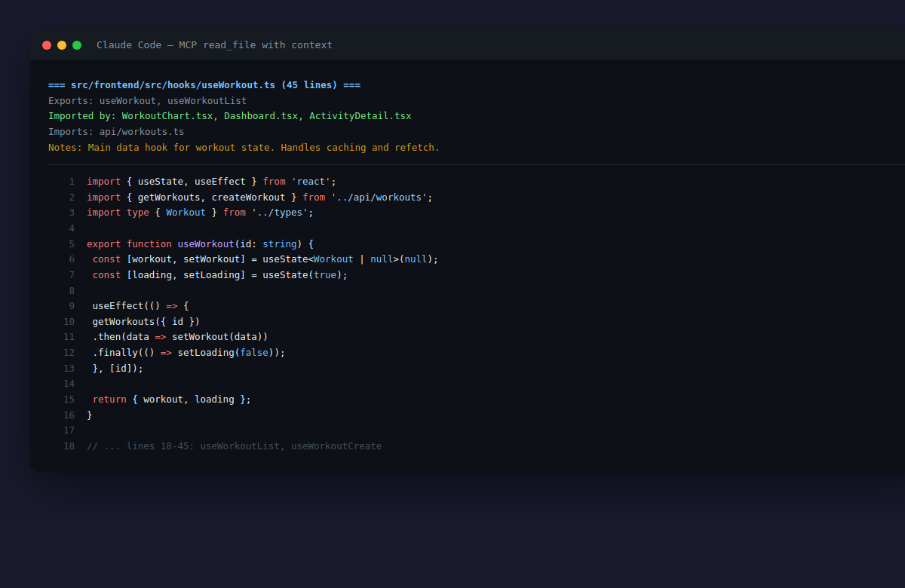
Task: Click the '.finally(() => setLoading(false));' line
Action: pyautogui.click(x=189, y=353)
